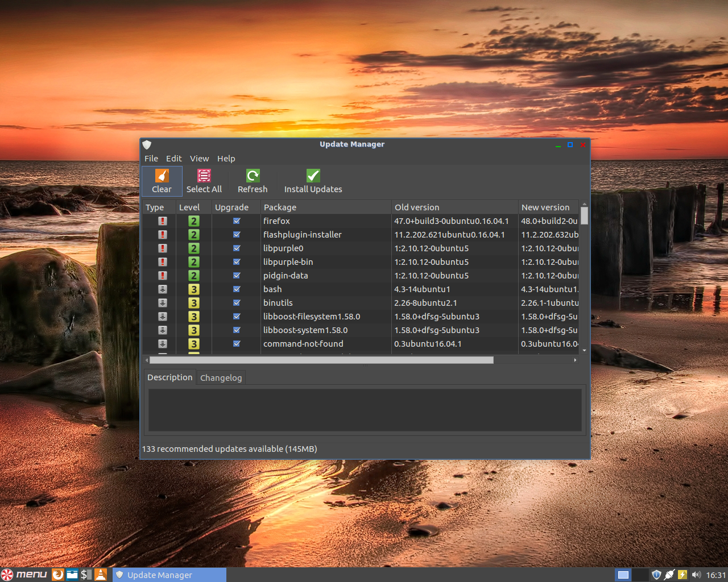
Task: Sort the list by the Level column
Action: tap(193, 207)
